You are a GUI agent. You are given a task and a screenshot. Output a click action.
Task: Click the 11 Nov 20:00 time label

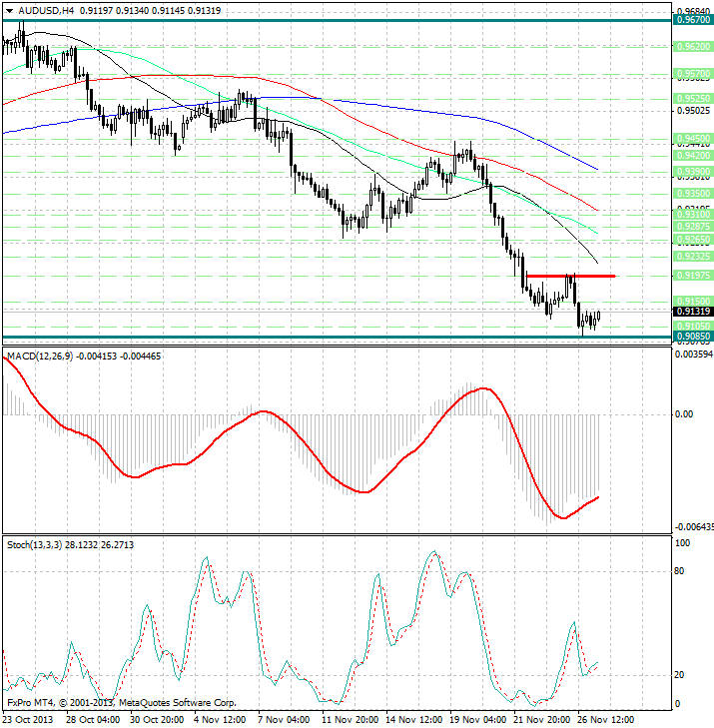pyautogui.click(x=350, y=720)
